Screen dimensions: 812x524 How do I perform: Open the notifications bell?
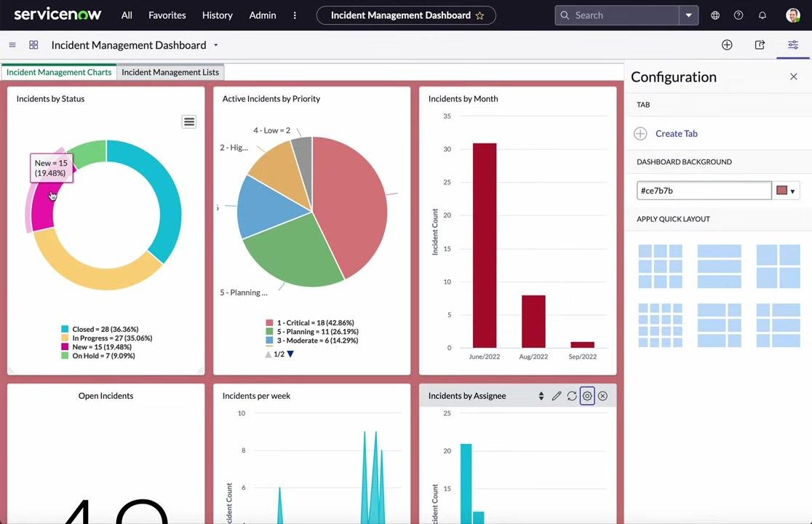click(763, 15)
